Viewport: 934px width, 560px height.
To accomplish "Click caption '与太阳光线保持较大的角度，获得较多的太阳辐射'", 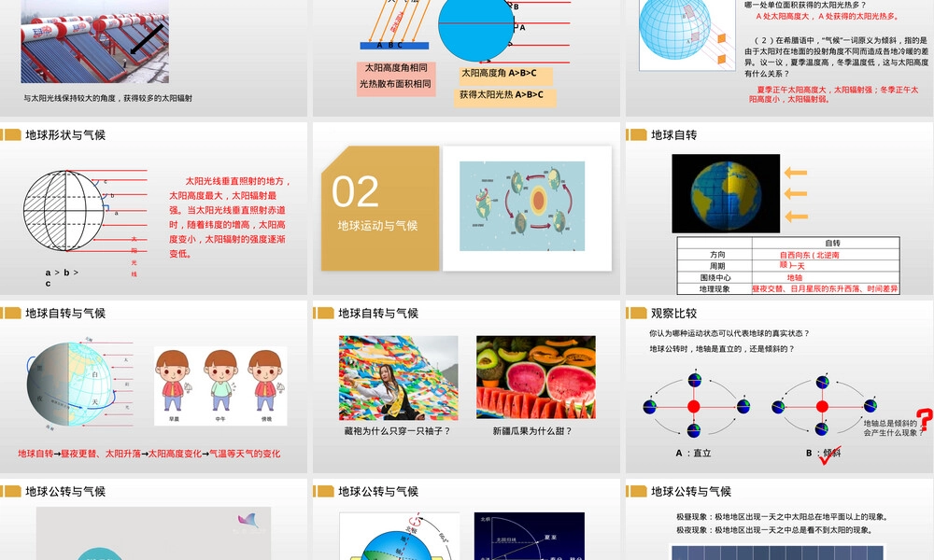I will (x=107, y=98).
